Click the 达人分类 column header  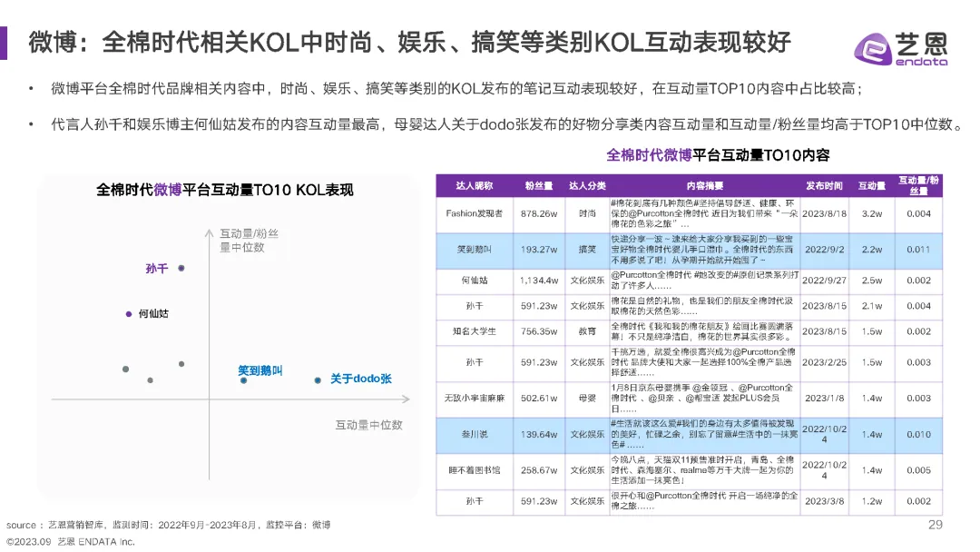point(587,186)
